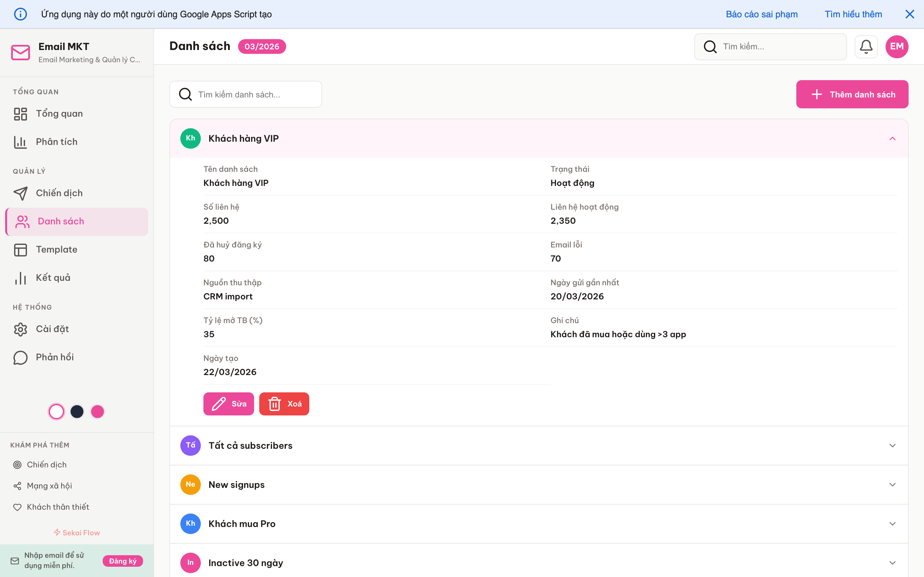Open the Template panel icon

click(21, 250)
